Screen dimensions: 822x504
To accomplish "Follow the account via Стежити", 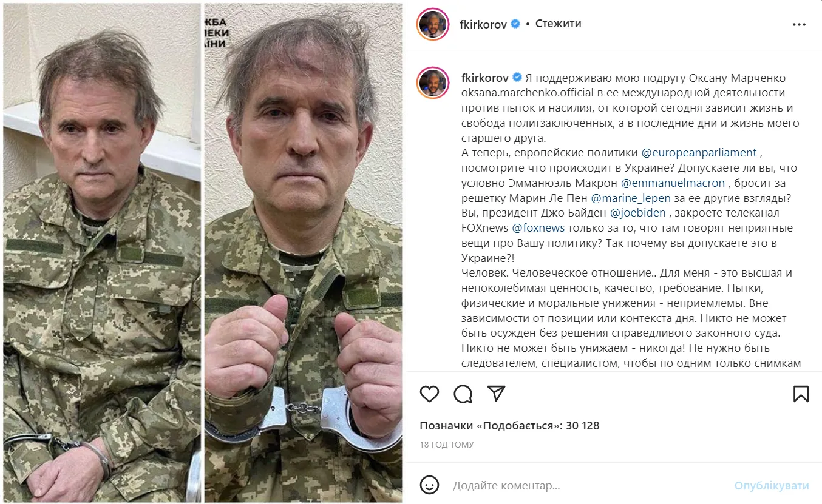I will 558,24.
